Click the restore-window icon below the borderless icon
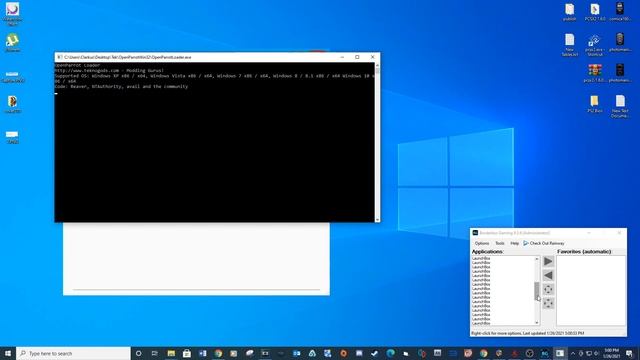Viewport: 640px width, 360px height. tap(548, 303)
